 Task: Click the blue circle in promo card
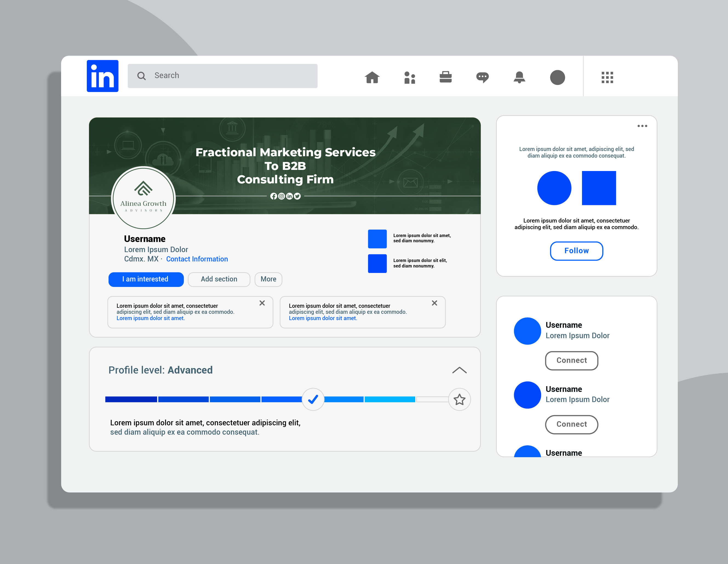point(554,188)
